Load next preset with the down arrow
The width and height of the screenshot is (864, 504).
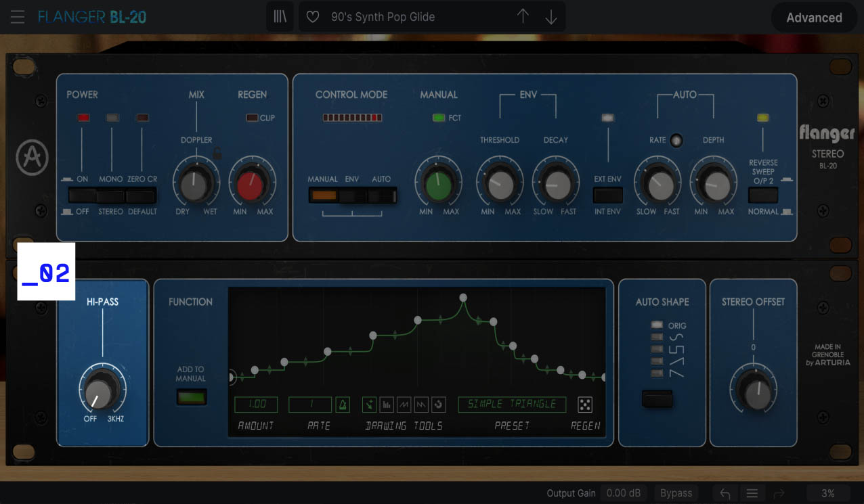pyautogui.click(x=550, y=16)
